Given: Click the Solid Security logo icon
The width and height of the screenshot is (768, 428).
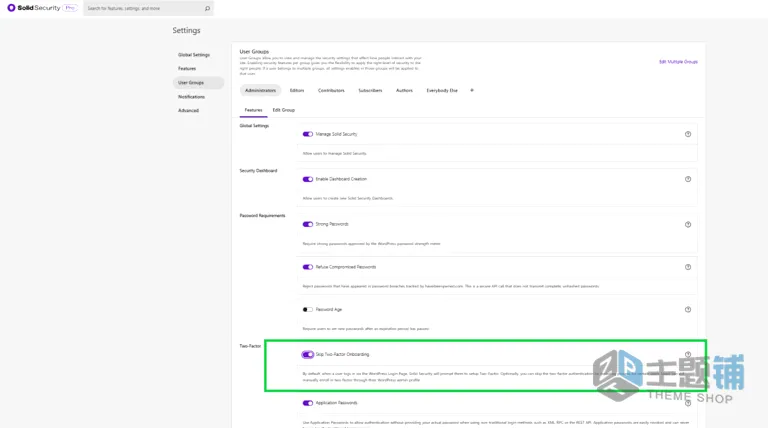Looking at the screenshot, I should point(11,8).
